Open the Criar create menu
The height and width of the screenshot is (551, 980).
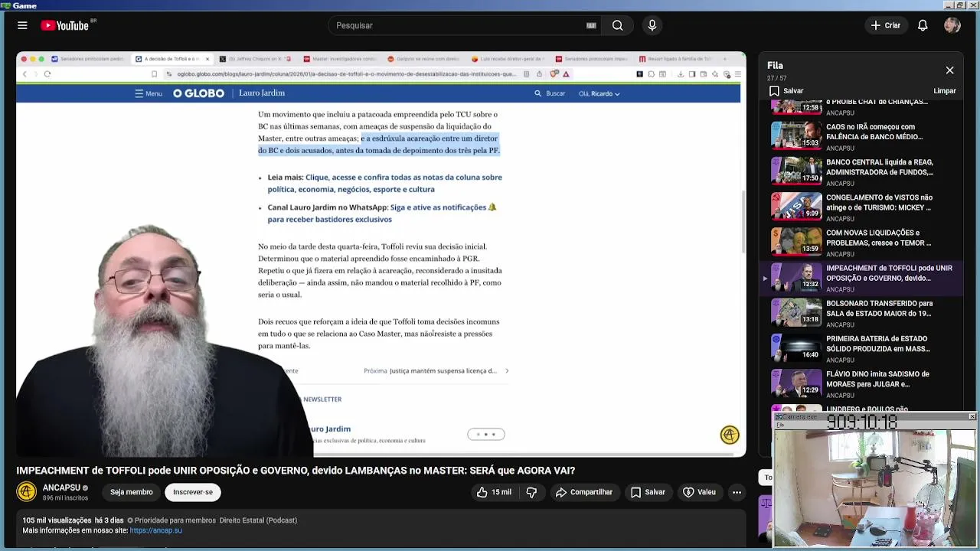tap(886, 25)
